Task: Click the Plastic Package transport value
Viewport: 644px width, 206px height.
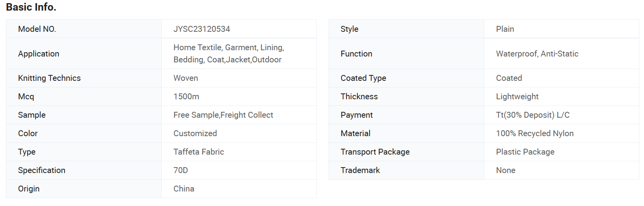Action: (525, 152)
